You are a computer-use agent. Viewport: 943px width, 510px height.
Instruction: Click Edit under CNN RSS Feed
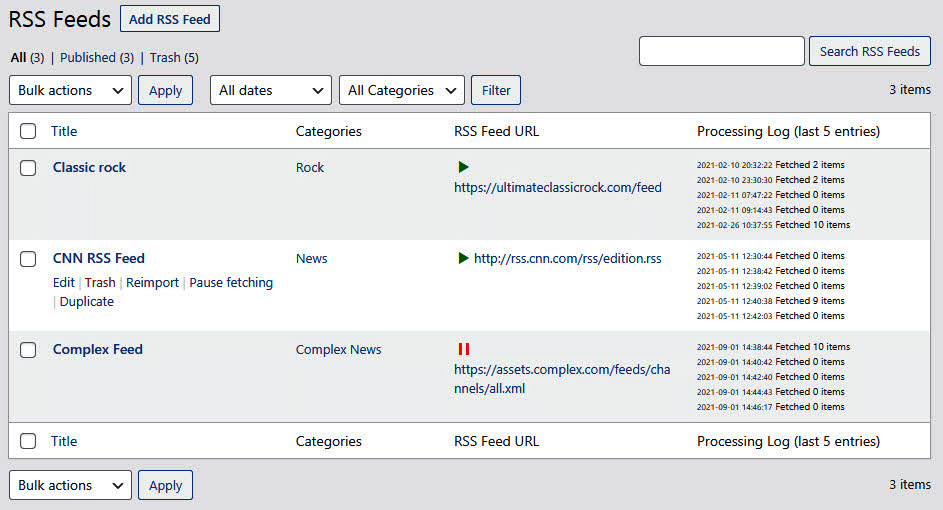(64, 283)
